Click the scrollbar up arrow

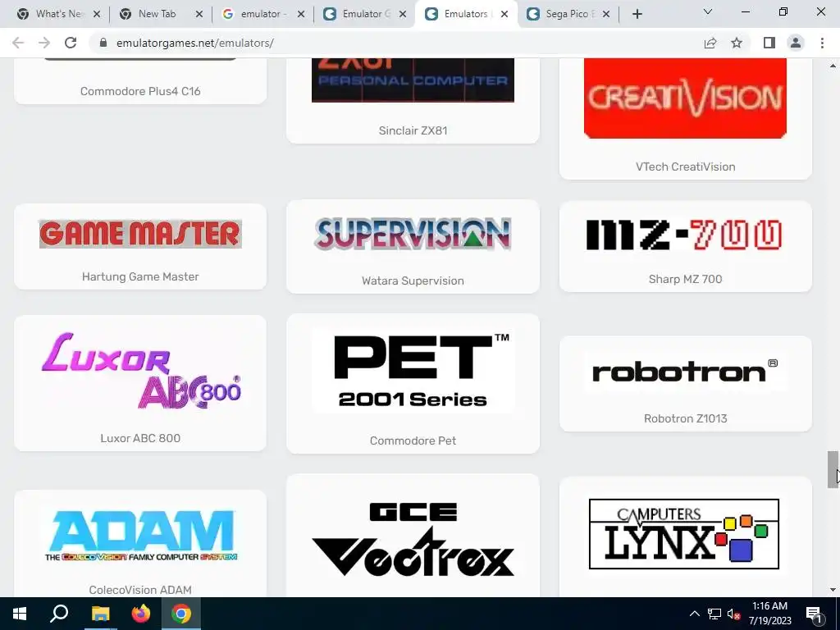(833, 66)
